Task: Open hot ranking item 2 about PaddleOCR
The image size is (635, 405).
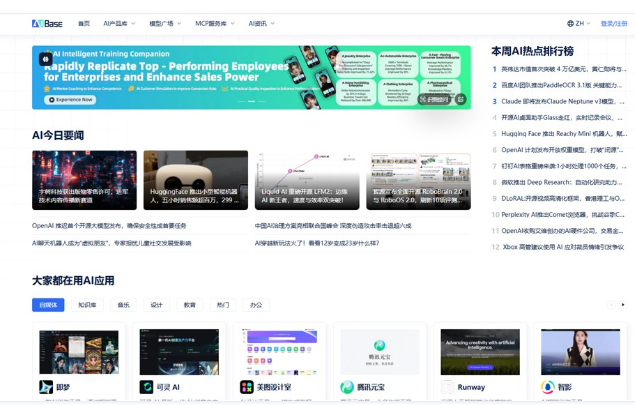Action: pyautogui.click(x=559, y=85)
